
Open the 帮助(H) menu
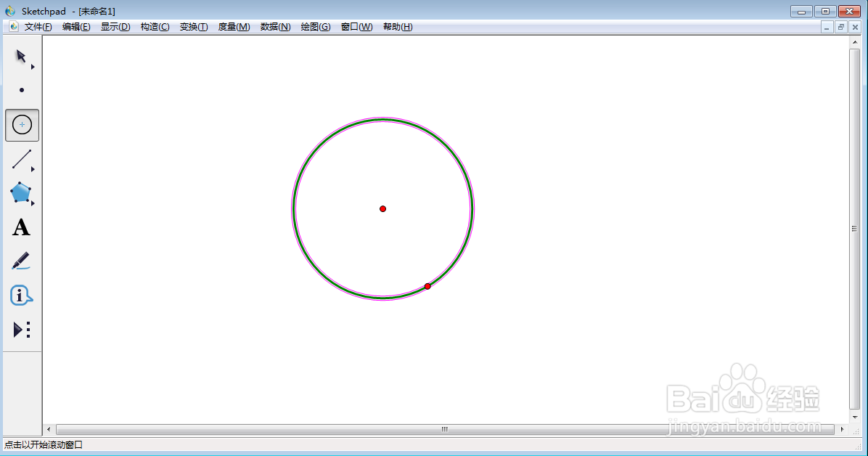click(398, 27)
